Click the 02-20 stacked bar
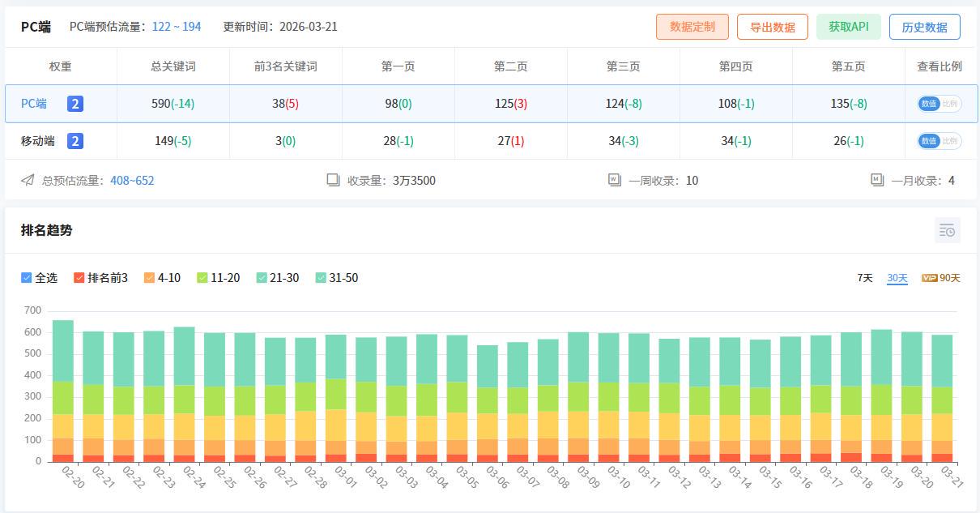 (x=63, y=391)
